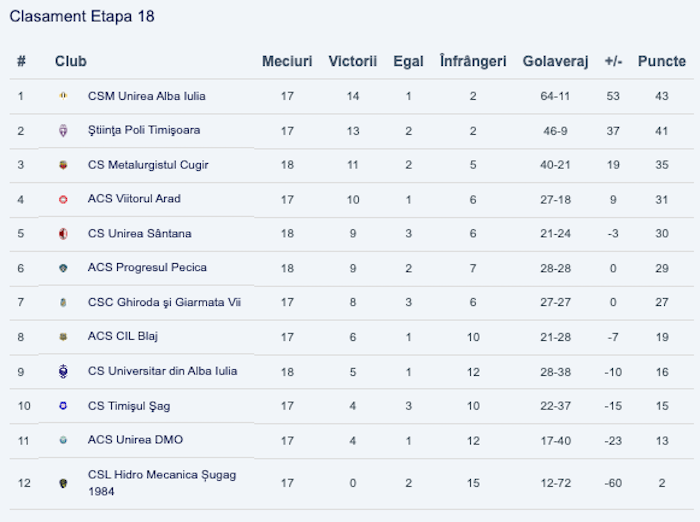Click the CS Unirea Sântana club crest
Image resolution: width=700 pixels, height=522 pixels.
64,234
